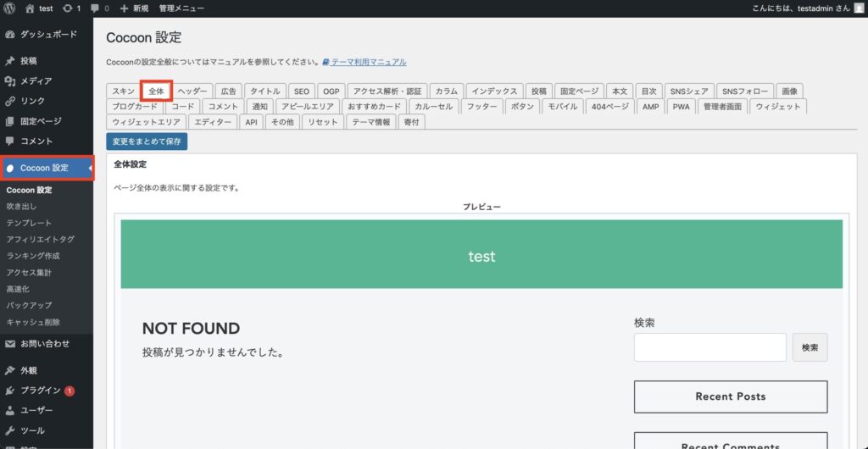Click the Recent Posts widget heading

[x=731, y=396]
